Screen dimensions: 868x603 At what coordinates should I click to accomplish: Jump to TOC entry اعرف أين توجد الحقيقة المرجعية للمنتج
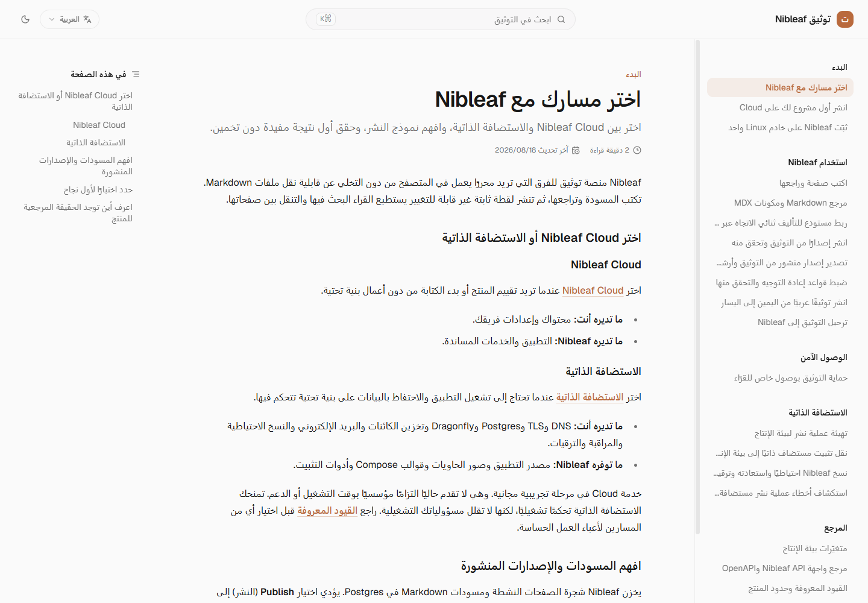78,213
